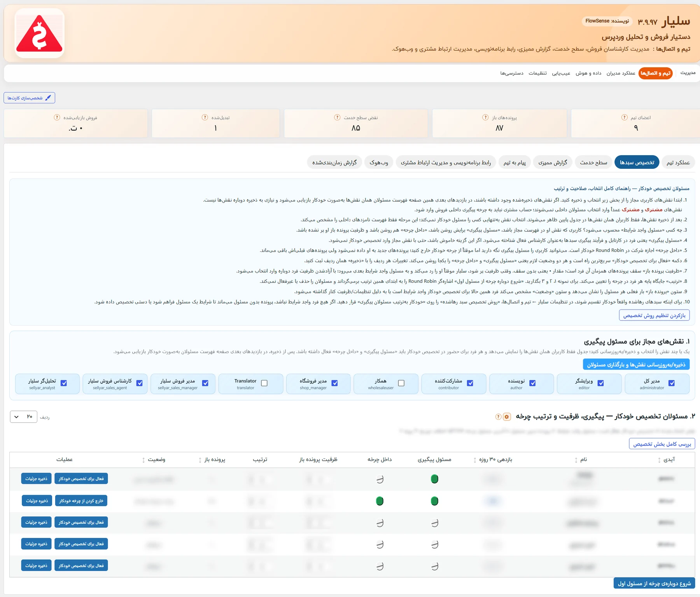Open the گزارش ممیزی sub-tab

(553, 163)
